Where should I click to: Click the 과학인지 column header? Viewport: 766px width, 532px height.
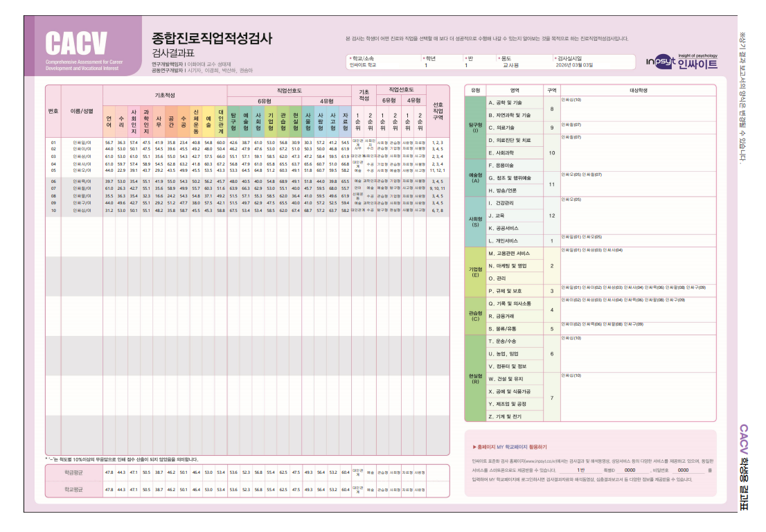coord(146,122)
